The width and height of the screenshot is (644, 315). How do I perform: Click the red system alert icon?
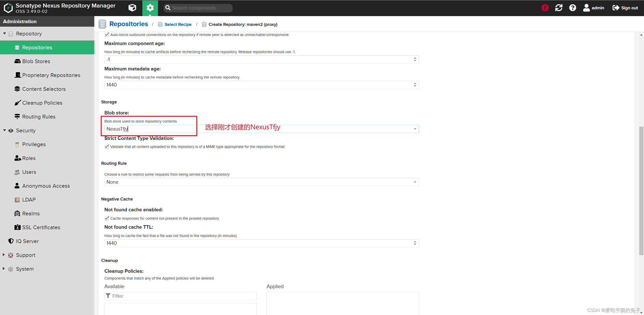click(x=545, y=8)
